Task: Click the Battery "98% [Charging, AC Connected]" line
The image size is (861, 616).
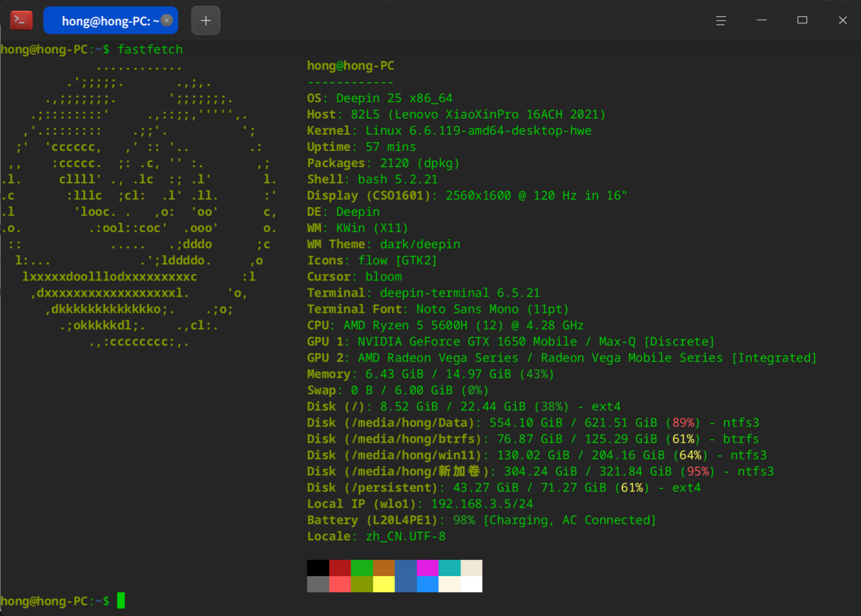Action: (x=482, y=520)
